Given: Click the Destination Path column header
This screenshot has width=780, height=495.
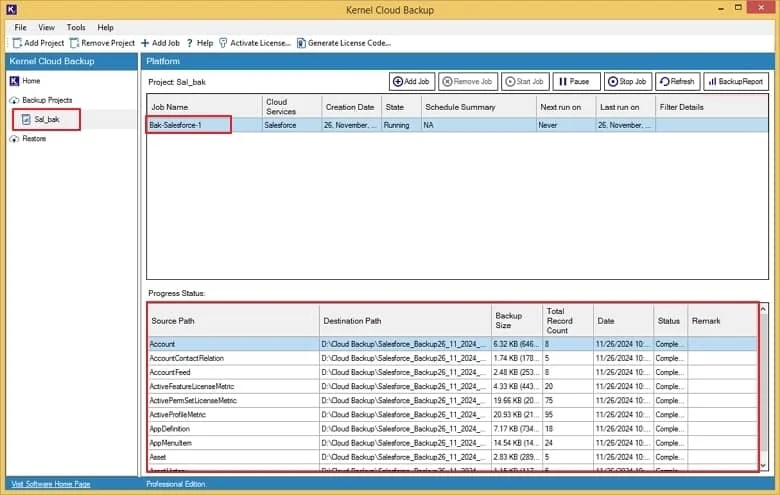Looking at the screenshot, I should point(405,321).
